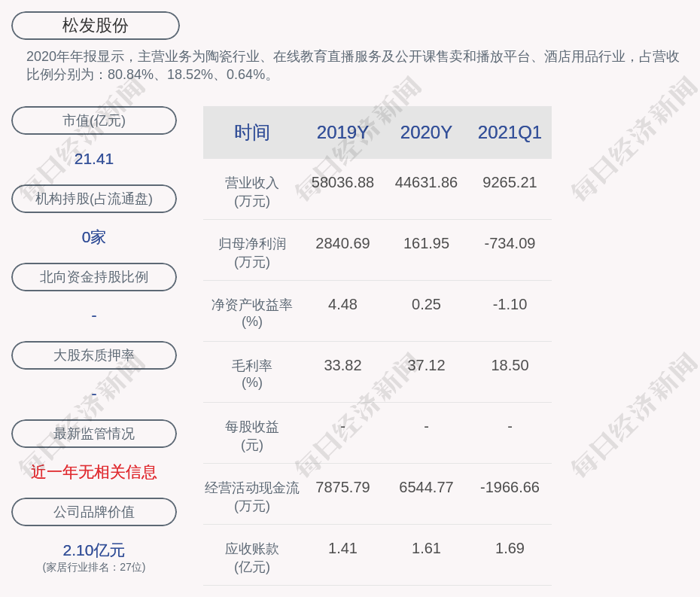Viewport: 700px width, 597px height.
Task: Click the dash under 北向资金持股比例
Action: tap(94, 316)
